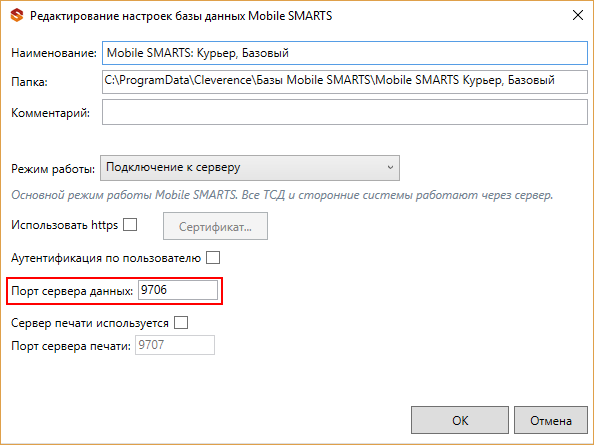Enable the Использовать https checkbox

pos(130,225)
